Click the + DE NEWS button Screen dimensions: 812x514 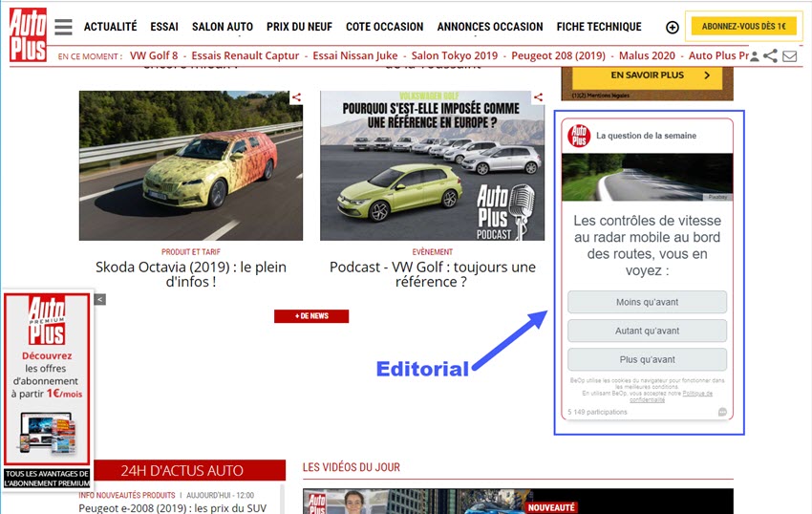(311, 316)
